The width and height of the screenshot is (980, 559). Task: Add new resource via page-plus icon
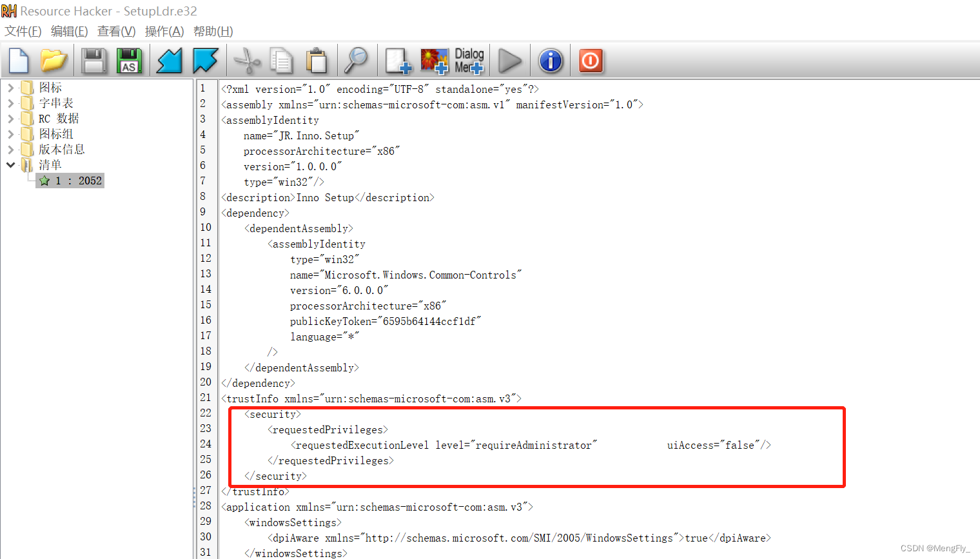[398, 61]
